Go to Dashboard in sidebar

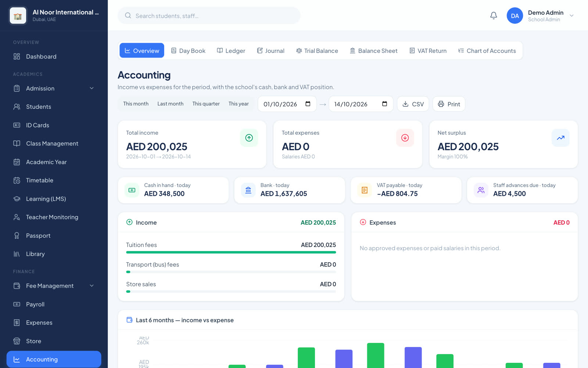point(54,56)
